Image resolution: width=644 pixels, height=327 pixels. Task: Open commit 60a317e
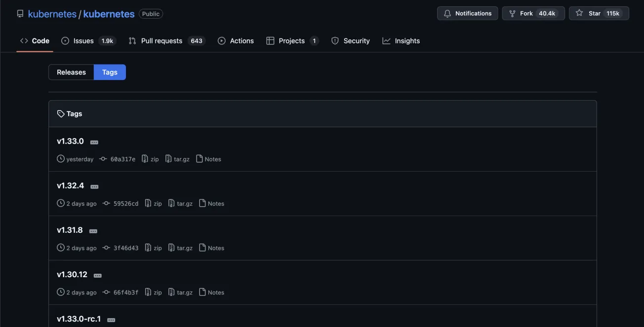pos(123,159)
